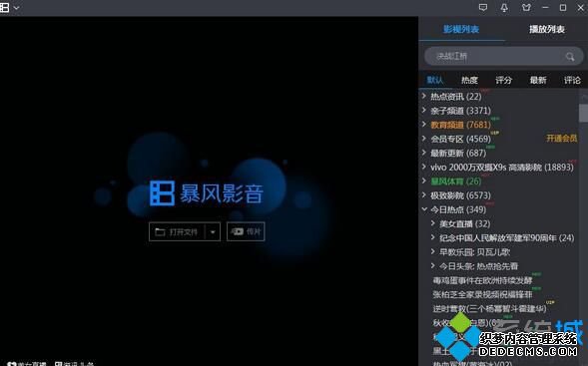Click the 传片 transfer button
Screen dimensions: 588x366
coord(246,231)
